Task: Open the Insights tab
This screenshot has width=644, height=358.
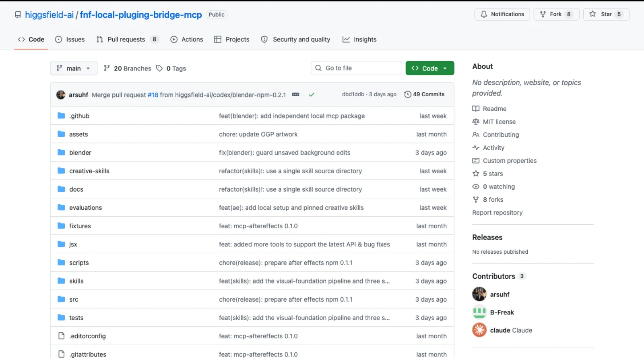Action: (x=359, y=39)
